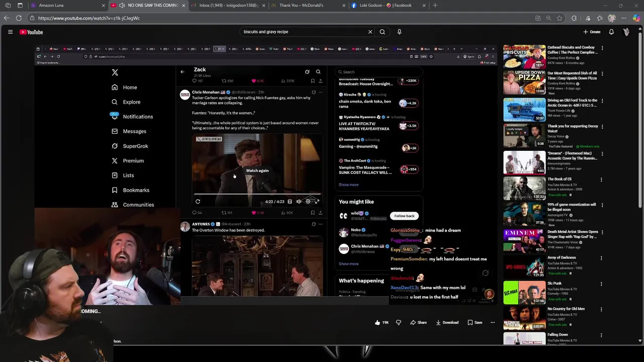Viewport: 644px width, 362px height.
Task: Open the browser profile picture icon
Action: click(x=612, y=18)
